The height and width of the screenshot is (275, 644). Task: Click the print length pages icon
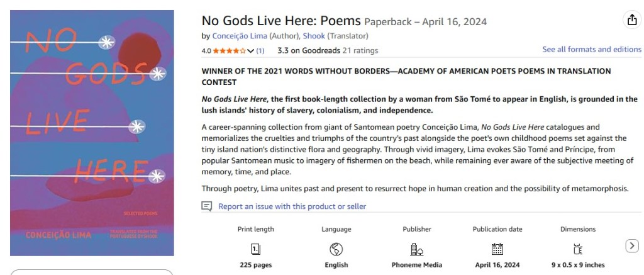click(x=256, y=249)
